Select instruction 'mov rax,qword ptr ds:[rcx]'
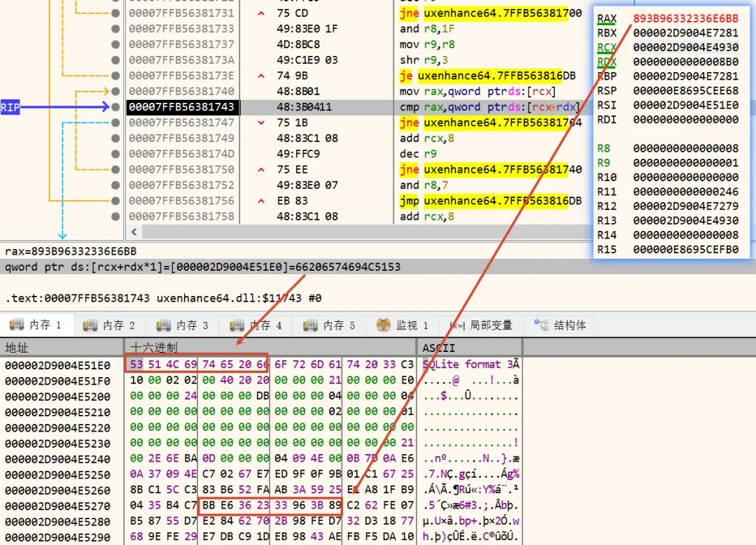This screenshot has height=545, width=756. pos(477,92)
